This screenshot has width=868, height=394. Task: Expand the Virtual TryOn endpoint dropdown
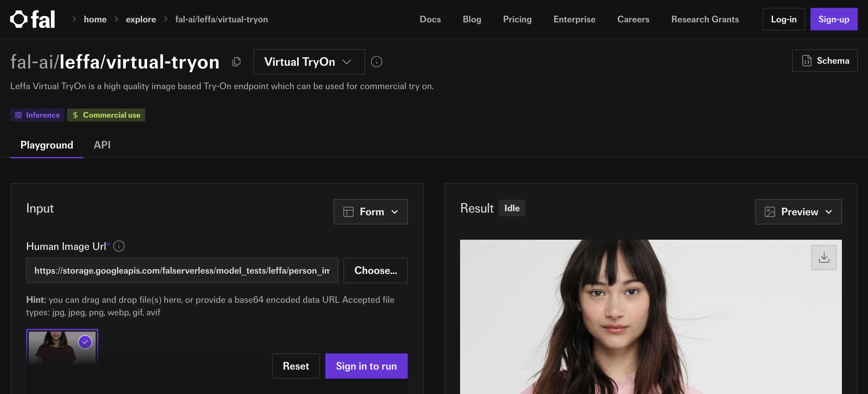[x=309, y=62]
